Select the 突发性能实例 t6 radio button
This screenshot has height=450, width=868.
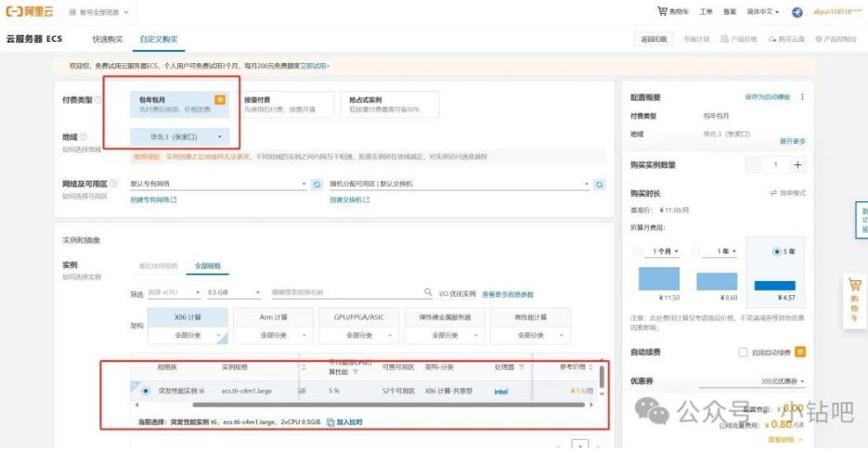coord(146,391)
